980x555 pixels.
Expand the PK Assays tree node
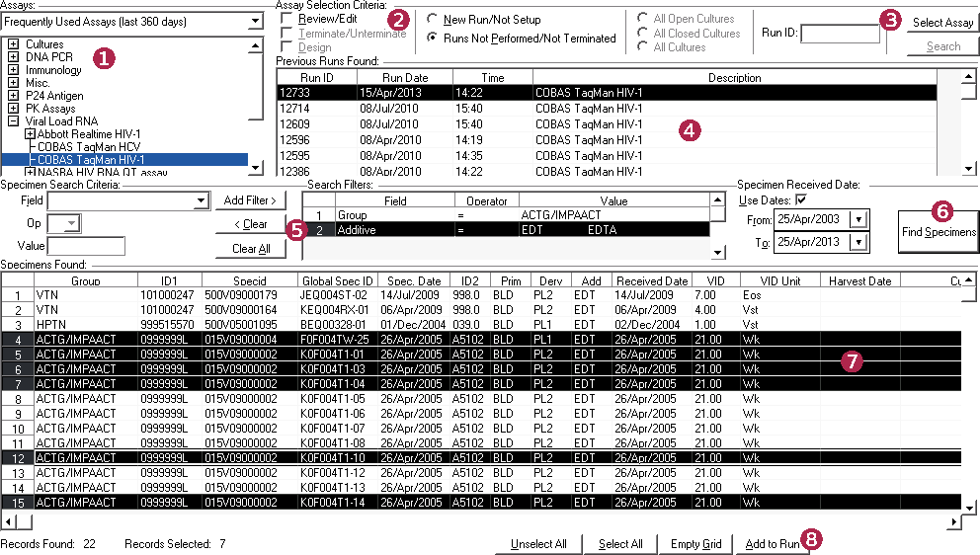click(x=13, y=108)
